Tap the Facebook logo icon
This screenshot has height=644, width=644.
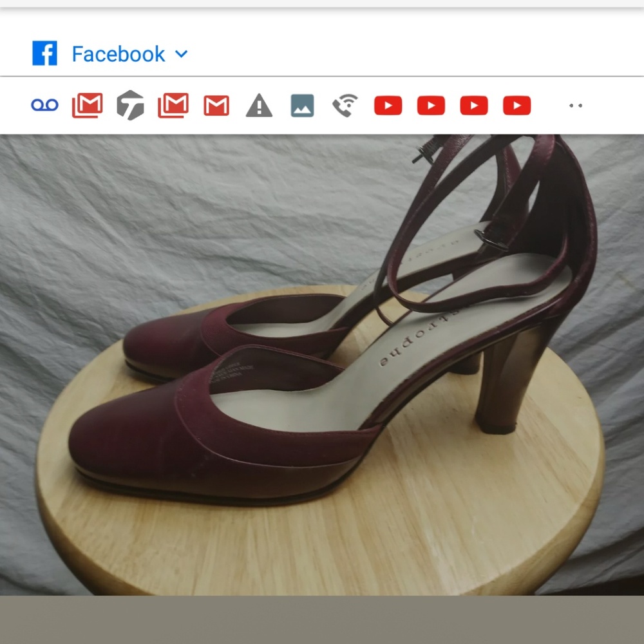point(44,53)
